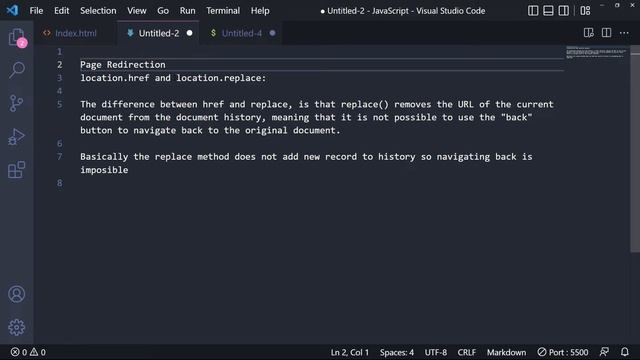Click the feedback person icon in status bar
The image size is (640, 360).
point(604,352)
